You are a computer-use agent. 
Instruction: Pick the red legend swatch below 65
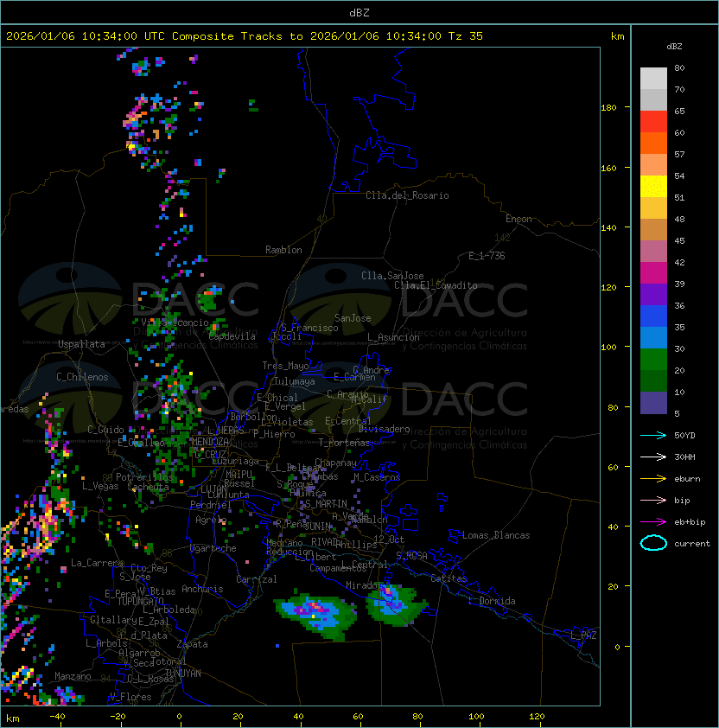tap(653, 122)
